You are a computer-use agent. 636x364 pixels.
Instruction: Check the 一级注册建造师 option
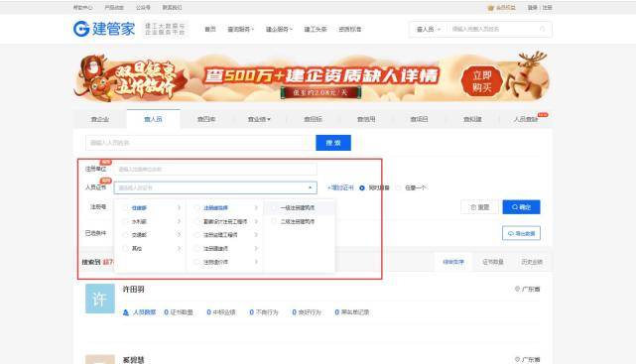(x=274, y=208)
